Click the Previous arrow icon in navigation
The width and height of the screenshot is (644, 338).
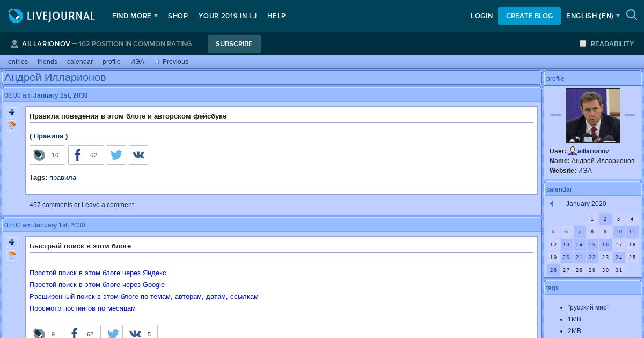tap(158, 62)
